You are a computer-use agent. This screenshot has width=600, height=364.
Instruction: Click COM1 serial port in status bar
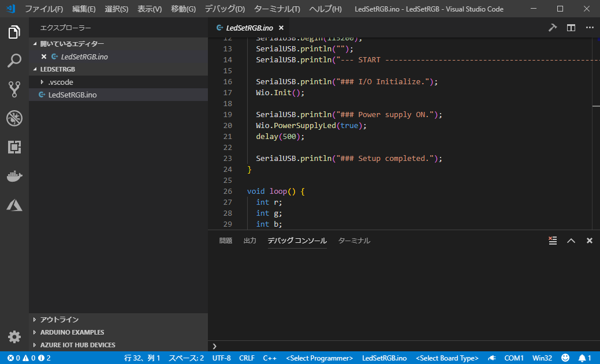coord(514,358)
